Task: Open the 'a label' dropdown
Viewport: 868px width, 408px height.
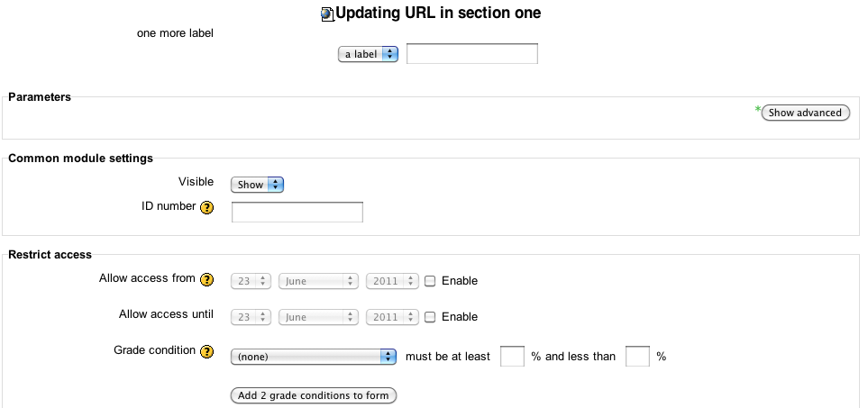Action: pyautogui.click(x=368, y=54)
